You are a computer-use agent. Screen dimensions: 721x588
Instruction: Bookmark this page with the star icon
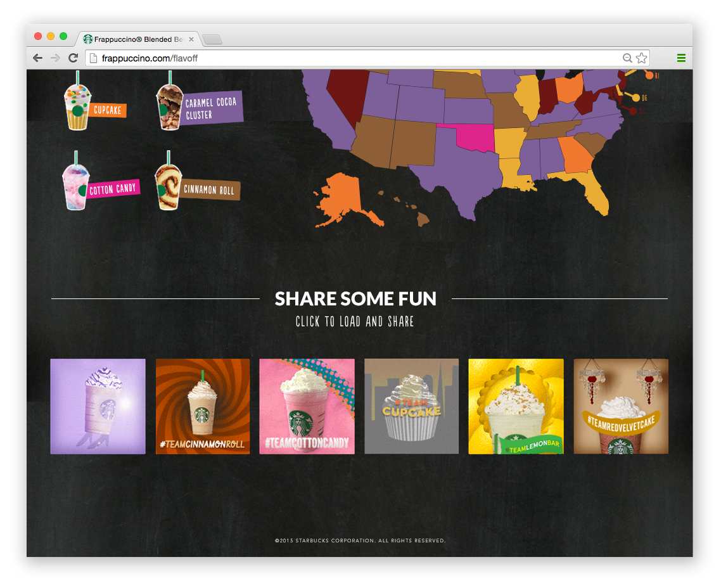click(641, 58)
